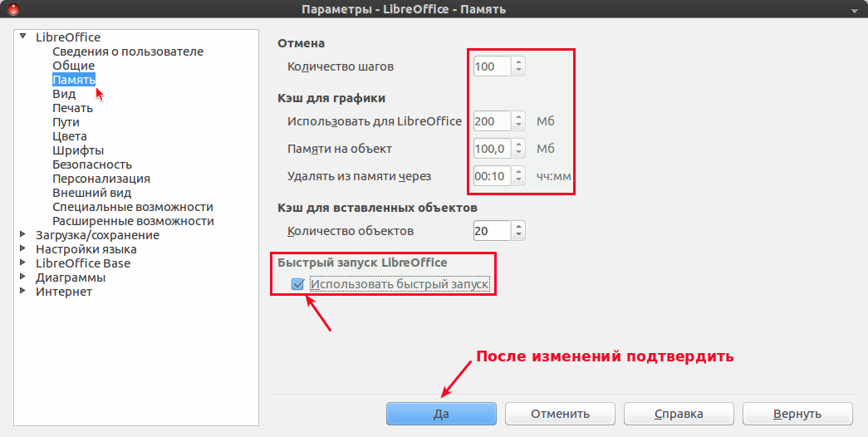
Task: Expand the Настройки языка node
Action: 22,248
